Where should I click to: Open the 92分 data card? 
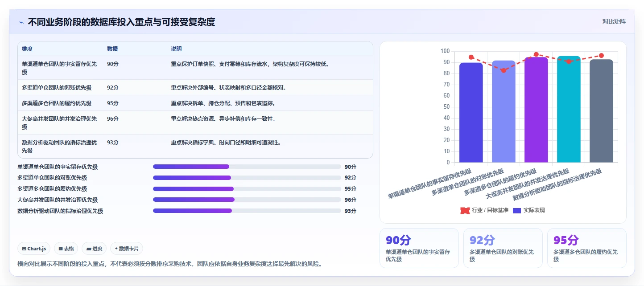point(503,248)
